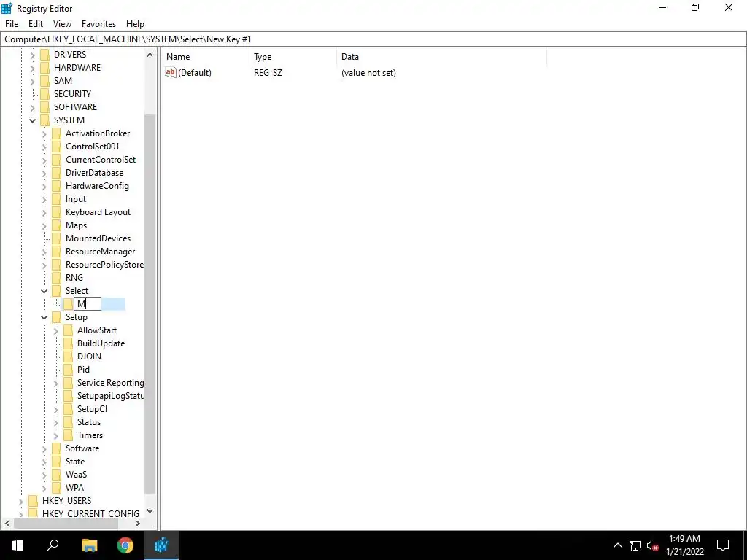
Task: Select the WaaS key
Action: [x=76, y=474]
